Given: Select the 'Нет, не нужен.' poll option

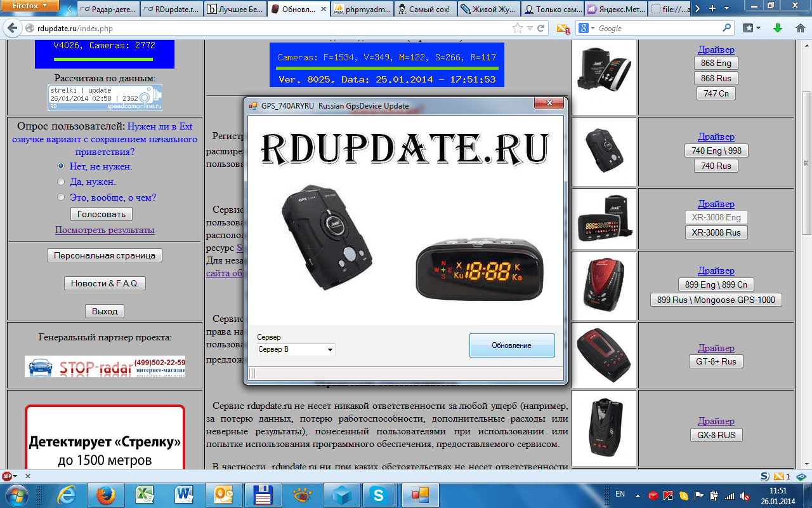Looking at the screenshot, I should click(61, 166).
